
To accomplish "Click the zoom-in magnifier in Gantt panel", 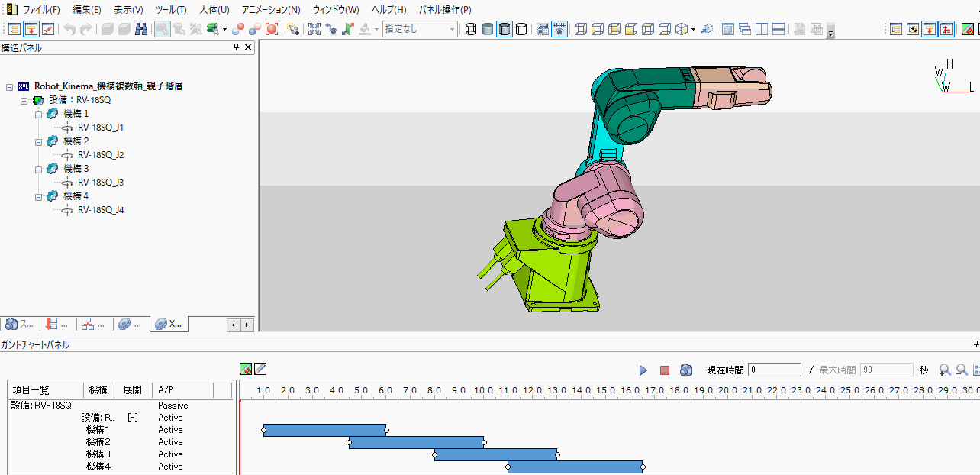I will click(x=945, y=370).
